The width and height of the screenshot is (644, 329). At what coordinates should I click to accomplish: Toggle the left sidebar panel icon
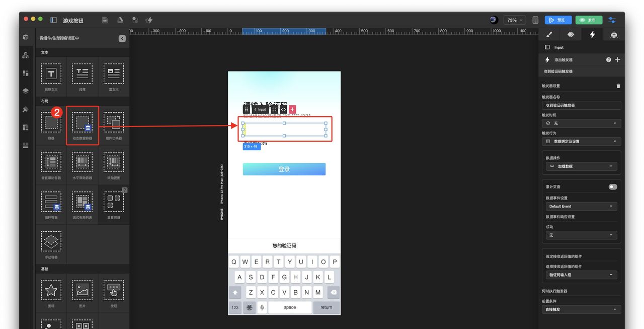pyautogui.click(x=54, y=20)
